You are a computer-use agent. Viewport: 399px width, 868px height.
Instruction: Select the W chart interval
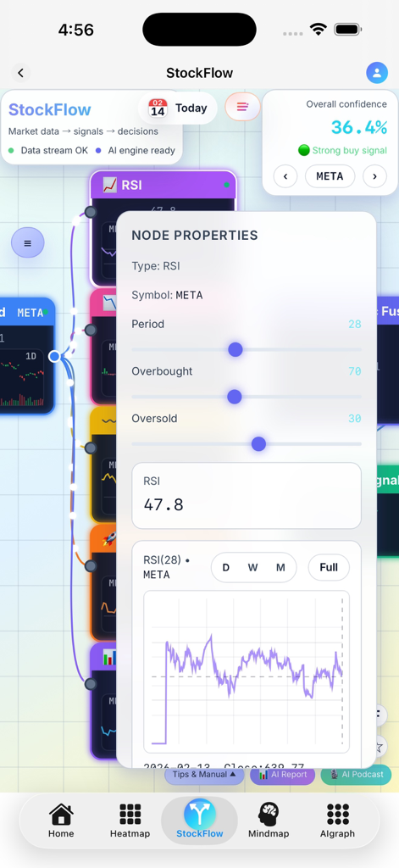click(x=253, y=567)
